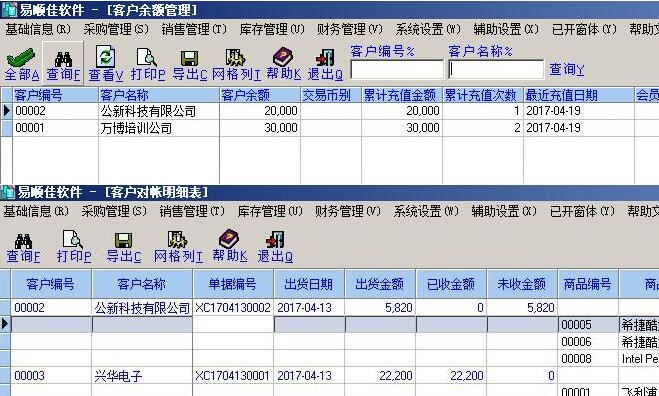Image resolution: width=659 pixels, height=396 pixels.
Task: Open 辅助设置(X) menu in 客户对帐明细表 window
Action: pyautogui.click(x=504, y=211)
